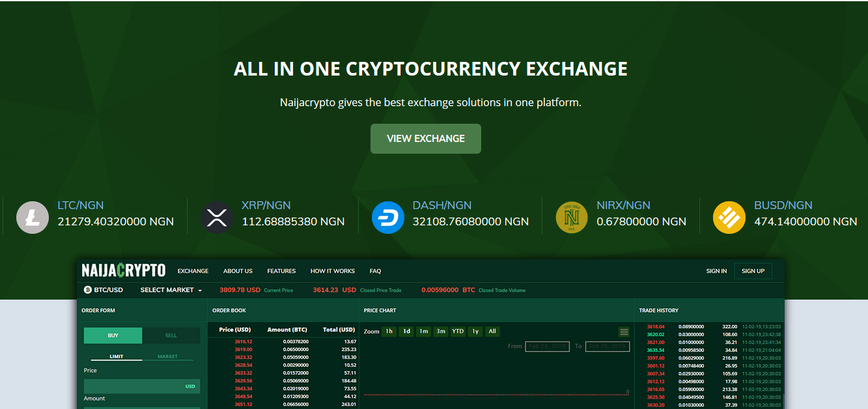
Task: Switch to the BUY tab
Action: tap(113, 335)
